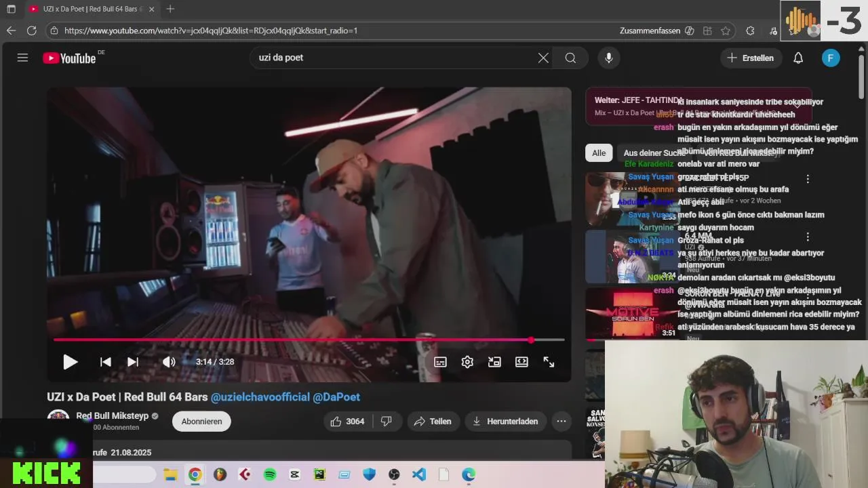Start voice search with the microphone

click(608, 58)
